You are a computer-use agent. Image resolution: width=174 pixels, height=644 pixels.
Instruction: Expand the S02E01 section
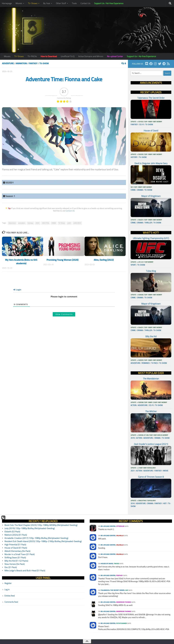[64, 182]
